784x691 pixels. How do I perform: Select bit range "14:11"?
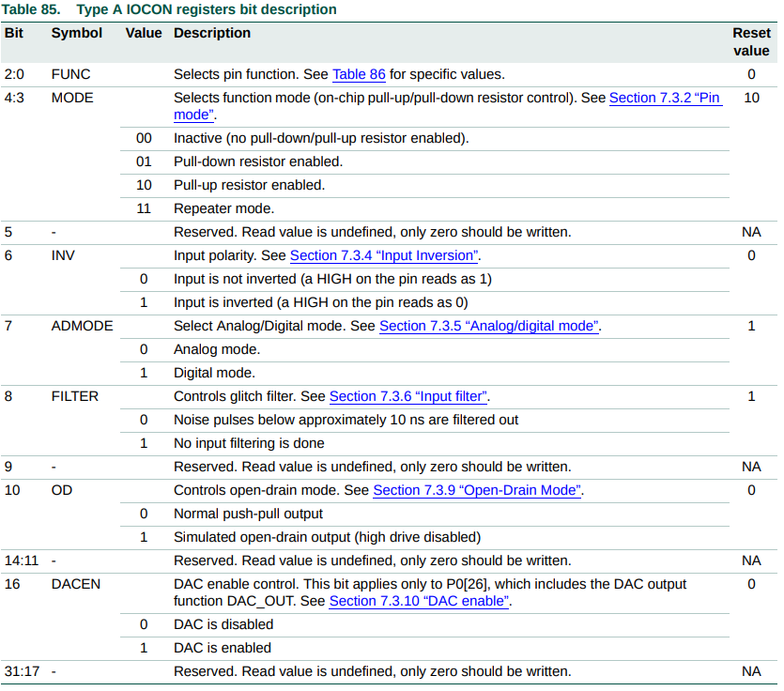point(22,561)
